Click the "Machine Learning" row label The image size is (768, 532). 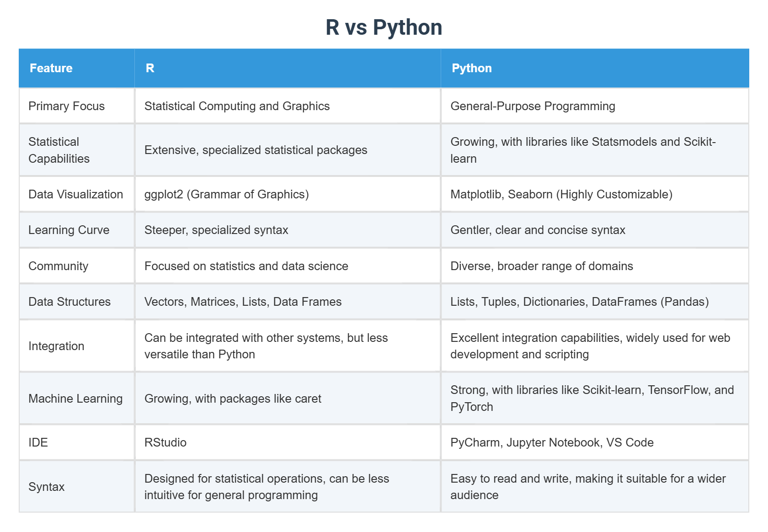[77, 399]
